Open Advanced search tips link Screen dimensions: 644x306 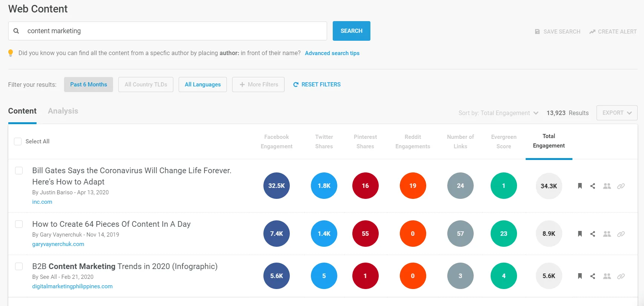point(332,53)
